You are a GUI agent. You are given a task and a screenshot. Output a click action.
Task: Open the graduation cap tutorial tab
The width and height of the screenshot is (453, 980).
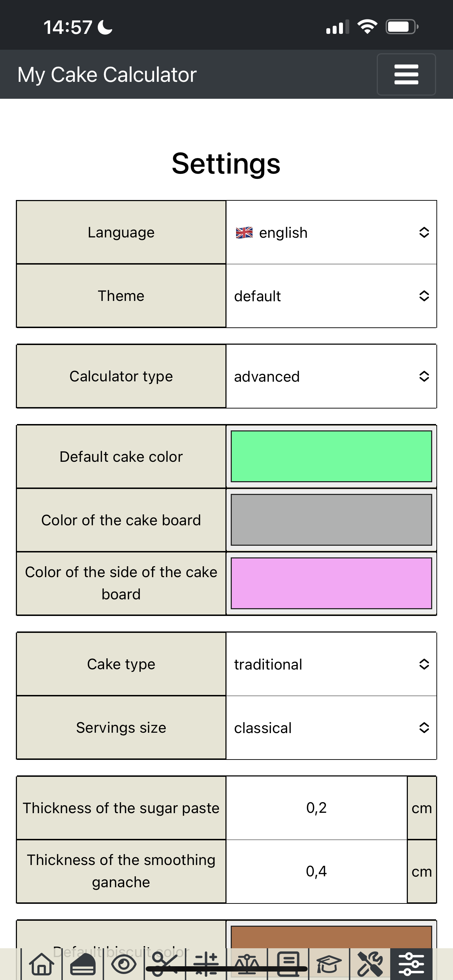(x=330, y=964)
